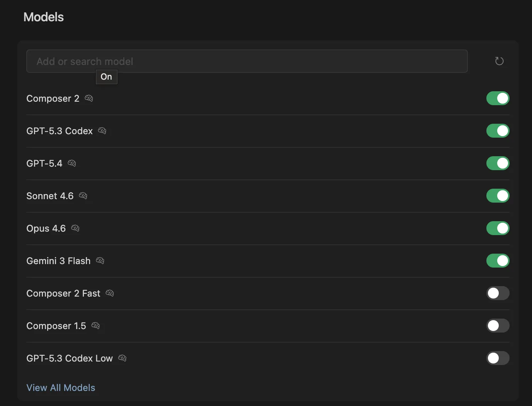The image size is (532, 406).
Task: Turn on the Composer 1.5 toggle
Action: point(498,326)
